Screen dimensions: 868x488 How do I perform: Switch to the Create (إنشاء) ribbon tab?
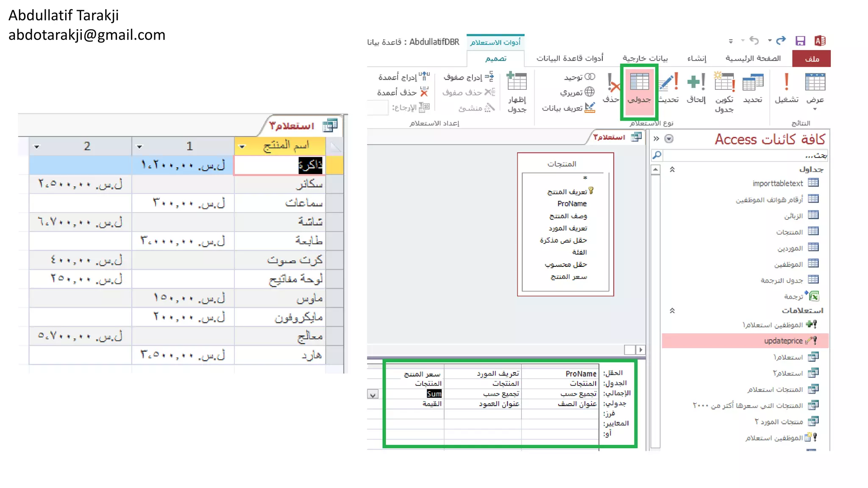click(x=696, y=58)
